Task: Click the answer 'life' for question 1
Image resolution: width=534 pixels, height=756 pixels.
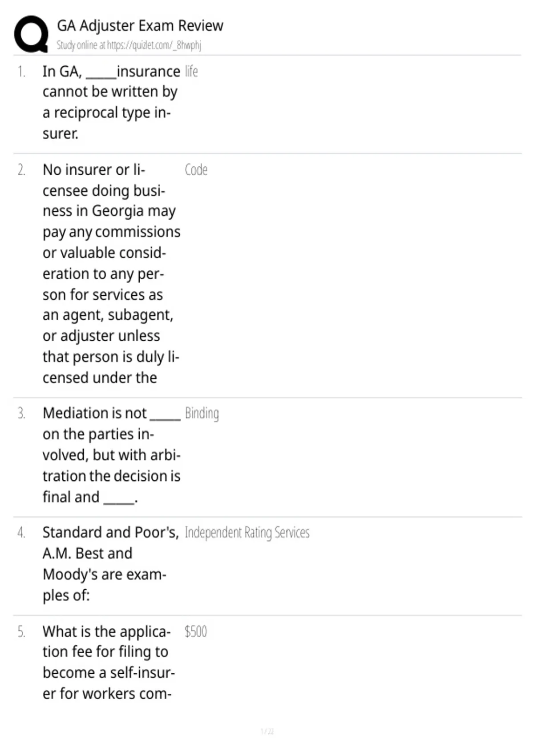Action: click(x=191, y=71)
